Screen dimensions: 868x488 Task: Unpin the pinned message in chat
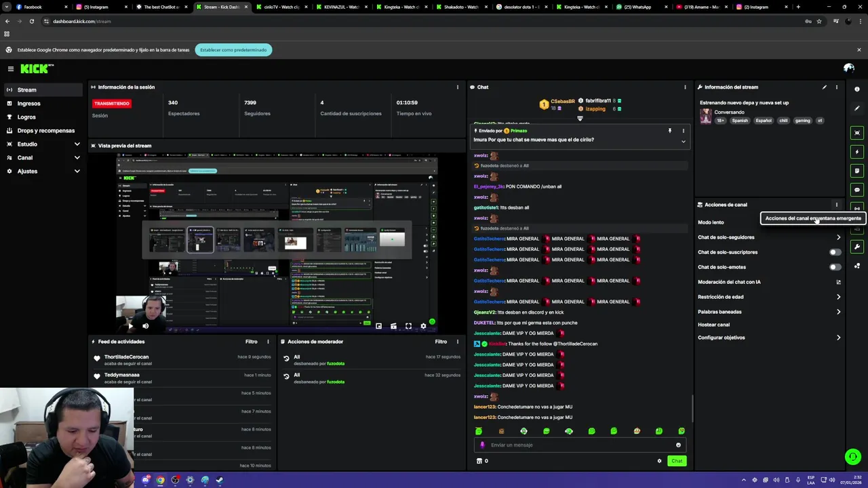point(670,131)
